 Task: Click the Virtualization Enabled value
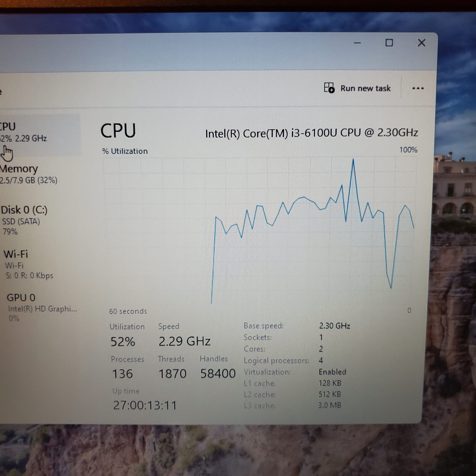(x=332, y=372)
